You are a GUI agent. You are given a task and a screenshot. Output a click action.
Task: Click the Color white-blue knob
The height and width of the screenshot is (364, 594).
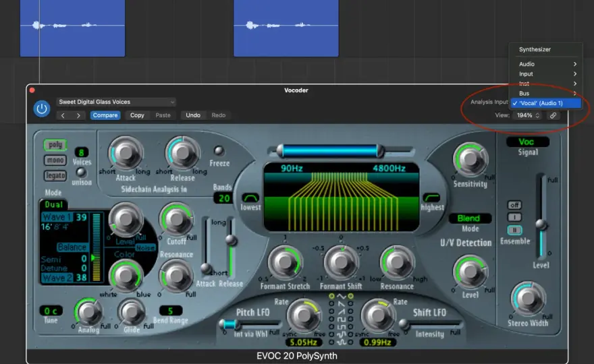pos(126,276)
